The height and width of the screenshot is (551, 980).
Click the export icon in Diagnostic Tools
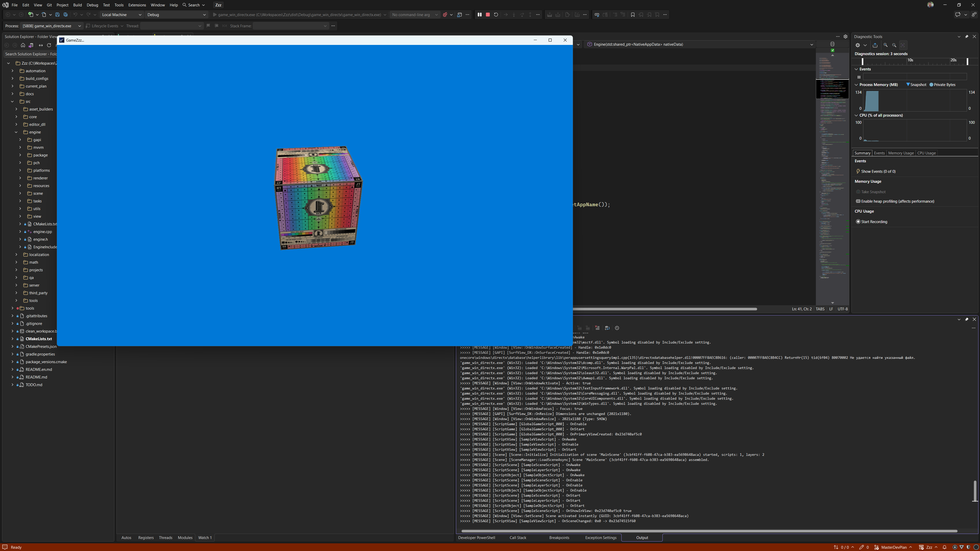click(875, 45)
